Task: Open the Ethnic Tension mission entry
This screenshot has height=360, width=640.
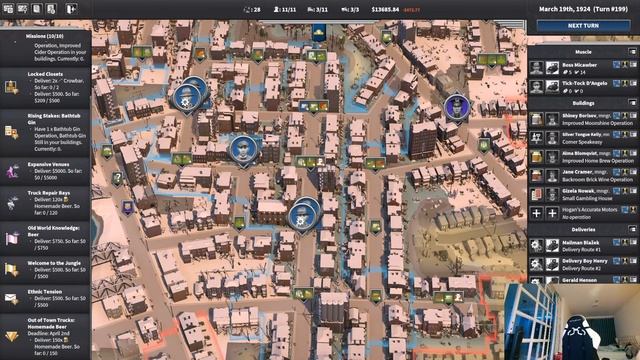Action: coord(45,298)
